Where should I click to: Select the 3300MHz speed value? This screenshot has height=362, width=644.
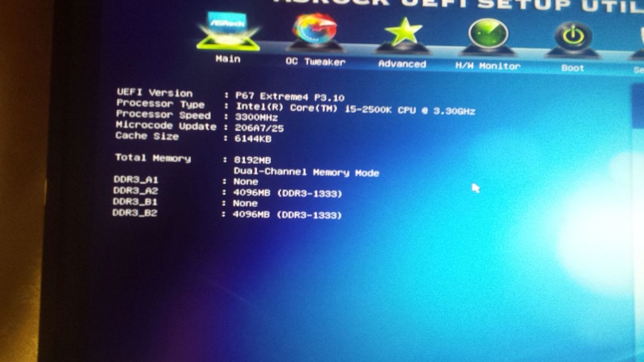coord(257,117)
